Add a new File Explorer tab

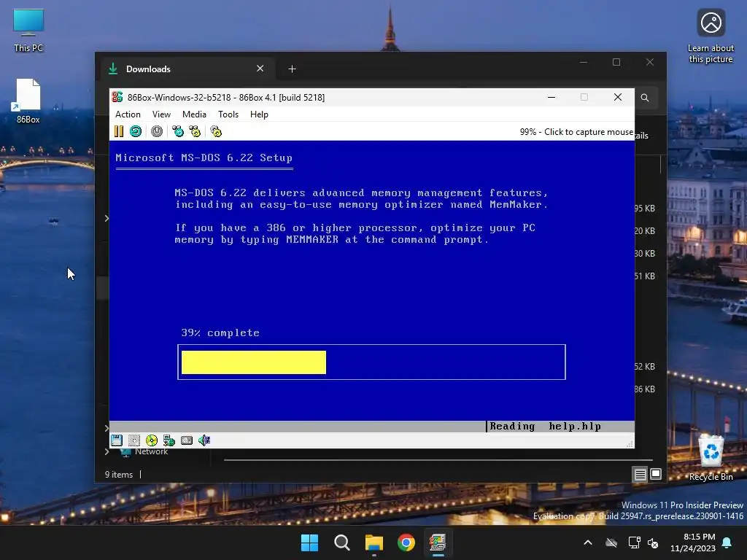[x=292, y=69]
